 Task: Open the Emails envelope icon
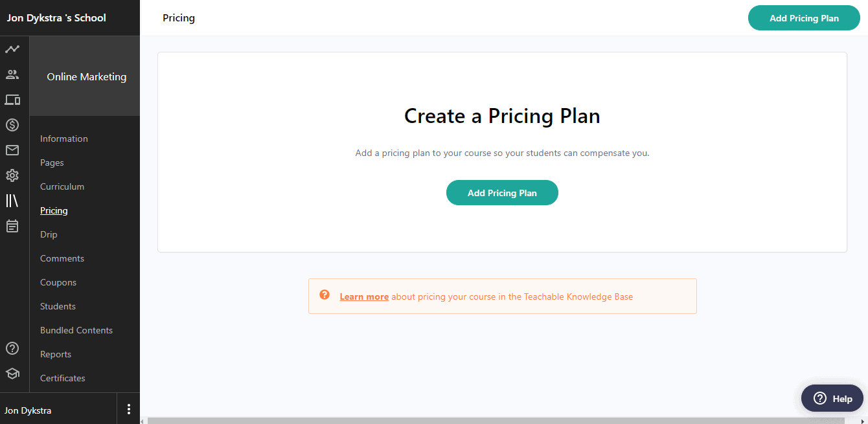pos(12,150)
